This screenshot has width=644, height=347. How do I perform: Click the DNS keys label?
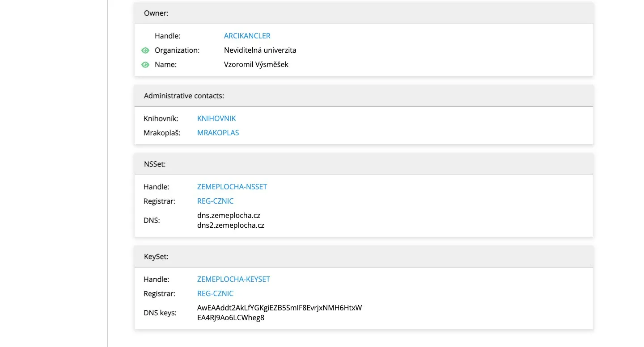pyautogui.click(x=160, y=313)
